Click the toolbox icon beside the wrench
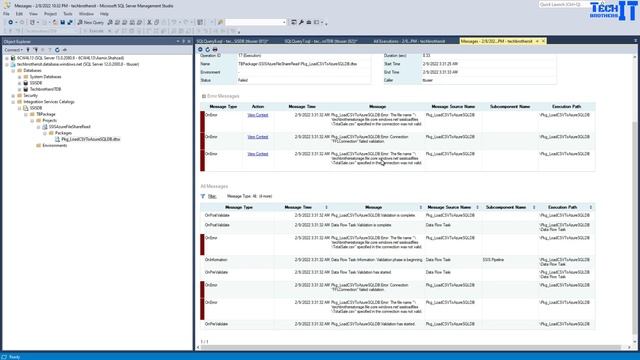This screenshot has height=360, width=640. (309, 22)
